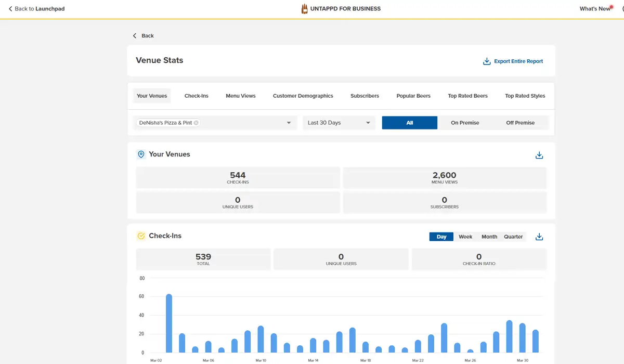The width and height of the screenshot is (624, 364).
Task: Click the download icon in Check-Ins panel
Action: tap(539, 236)
